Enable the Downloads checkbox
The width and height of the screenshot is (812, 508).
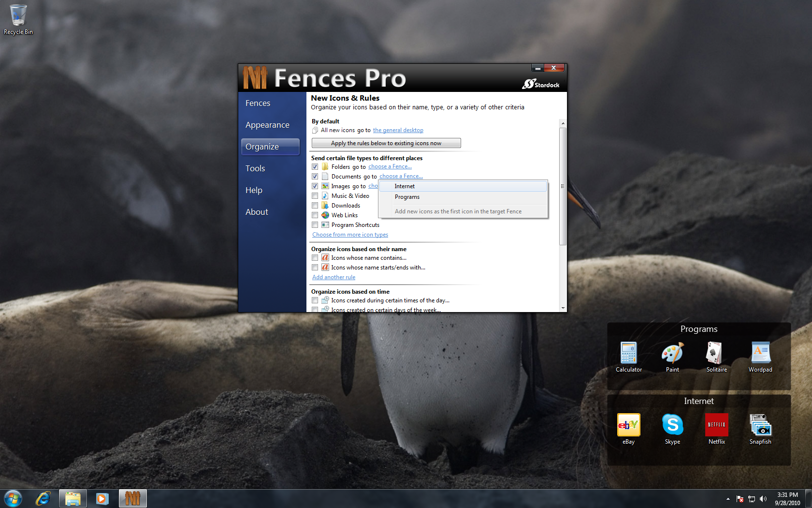tap(315, 206)
